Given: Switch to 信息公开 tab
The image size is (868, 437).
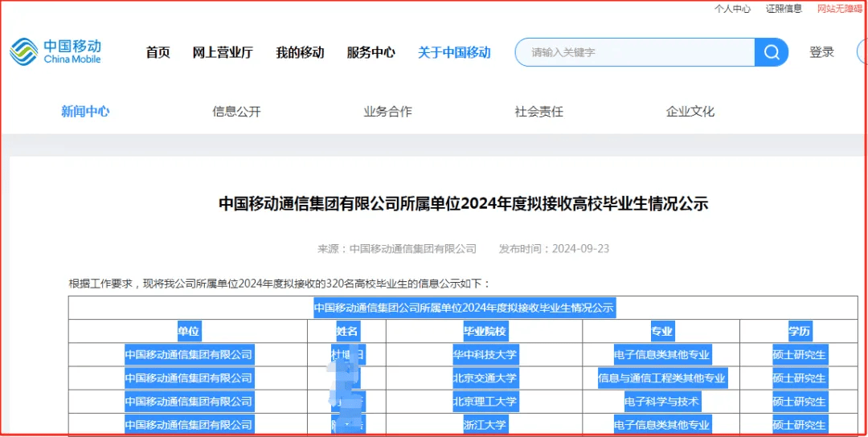Looking at the screenshot, I should pyautogui.click(x=236, y=111).
